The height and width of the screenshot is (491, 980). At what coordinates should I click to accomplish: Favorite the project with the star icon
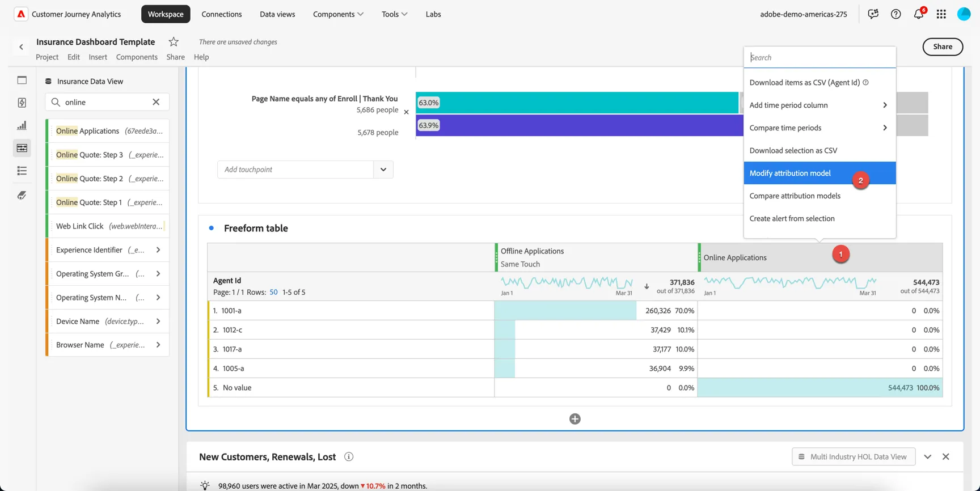tap(174, 42)
